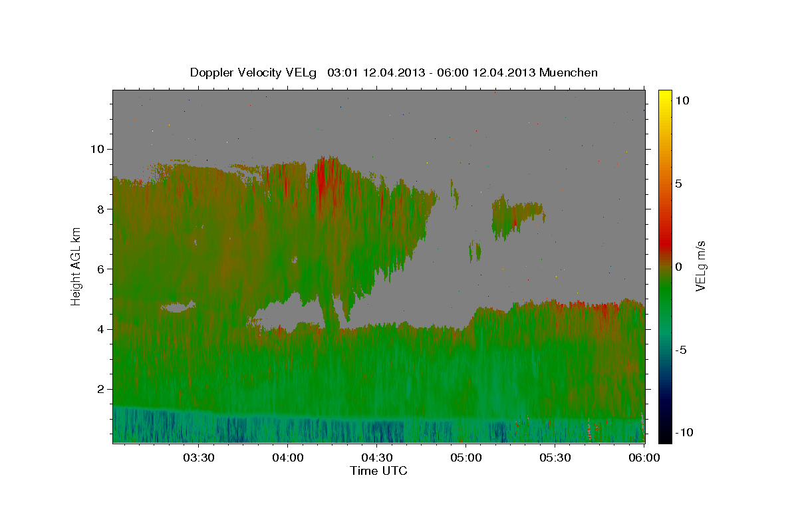This screenshot has width=798, height=532.
Task: Click the colorbar value 0 label
Action: pos(679,267)
